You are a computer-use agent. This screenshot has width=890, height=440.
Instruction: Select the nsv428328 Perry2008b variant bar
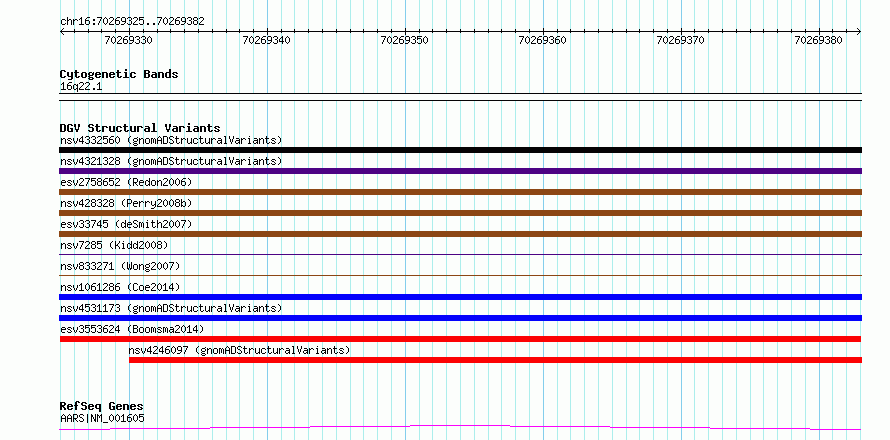460,213
